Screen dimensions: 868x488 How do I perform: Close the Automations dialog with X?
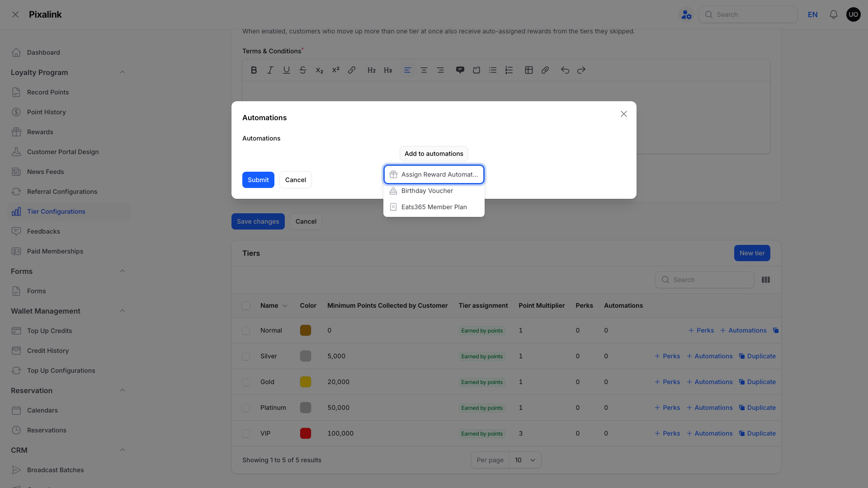click(x=623, y=114)
